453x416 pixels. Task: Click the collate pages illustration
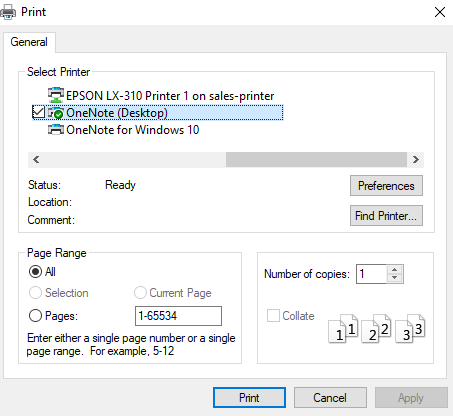point(376,328)
